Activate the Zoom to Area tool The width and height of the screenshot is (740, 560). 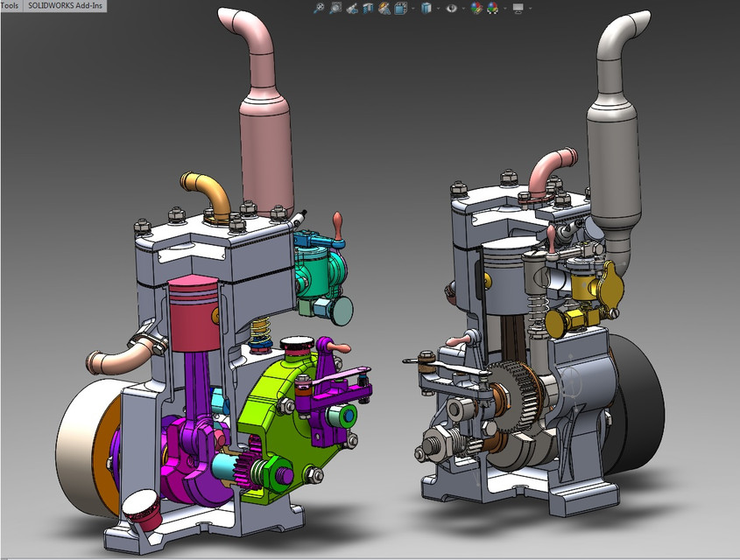pyautogui.click(x=335, y=7)
